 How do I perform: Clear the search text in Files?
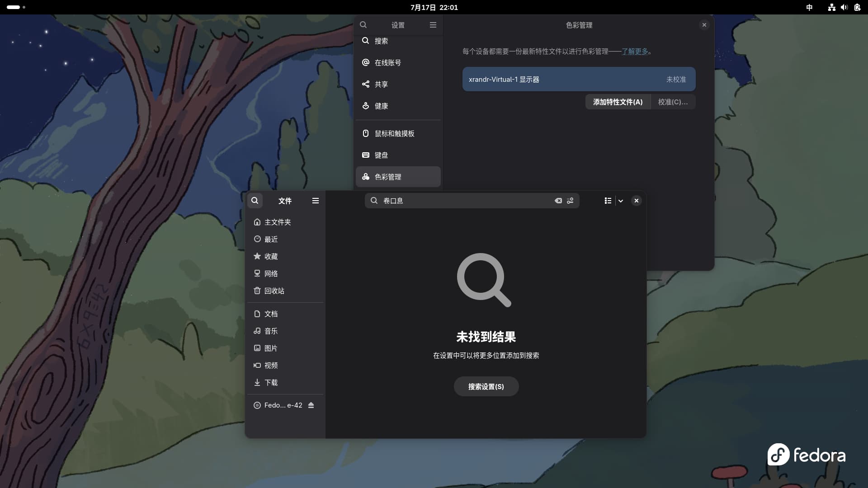[x=558, y=201]
